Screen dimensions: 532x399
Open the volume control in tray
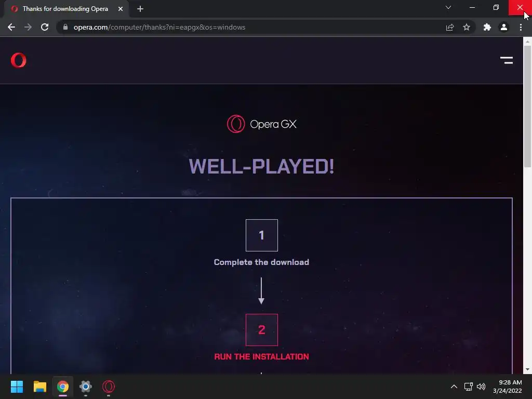coord(481,387)
